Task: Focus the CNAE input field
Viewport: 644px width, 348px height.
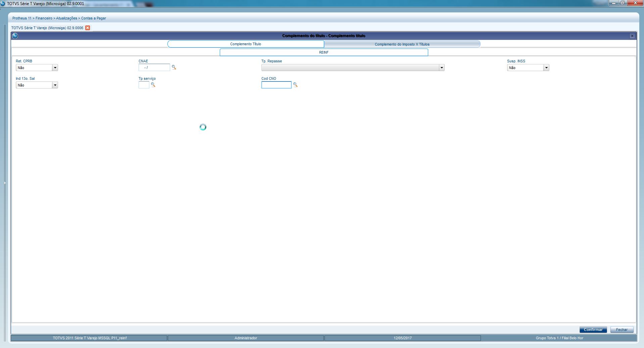Action: tap(154, 67)
